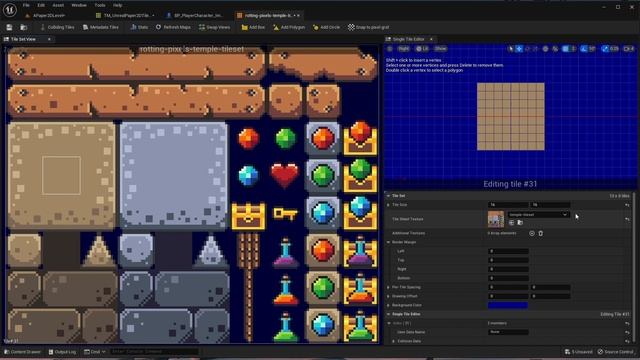Toggle Snap to pixel grid

[369, 27]
